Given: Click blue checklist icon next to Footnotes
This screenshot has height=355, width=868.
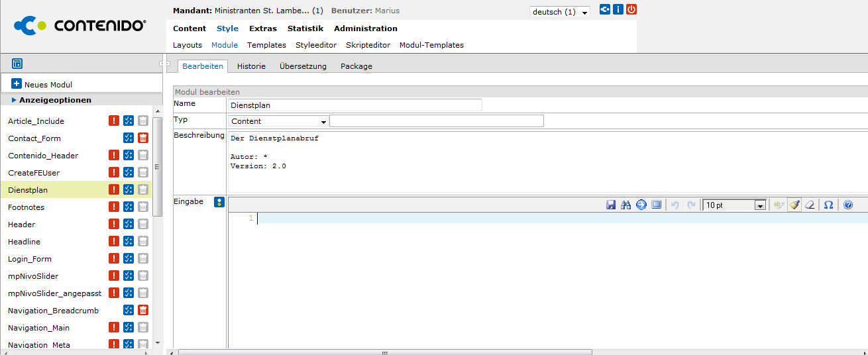Looking at the screenshot, I should click(x=129, y=207).
